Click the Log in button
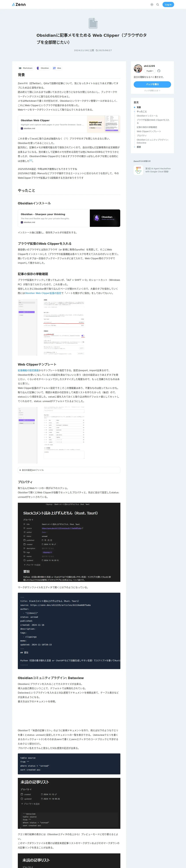Viewport: 186px width, 868px height. point(168,4)
